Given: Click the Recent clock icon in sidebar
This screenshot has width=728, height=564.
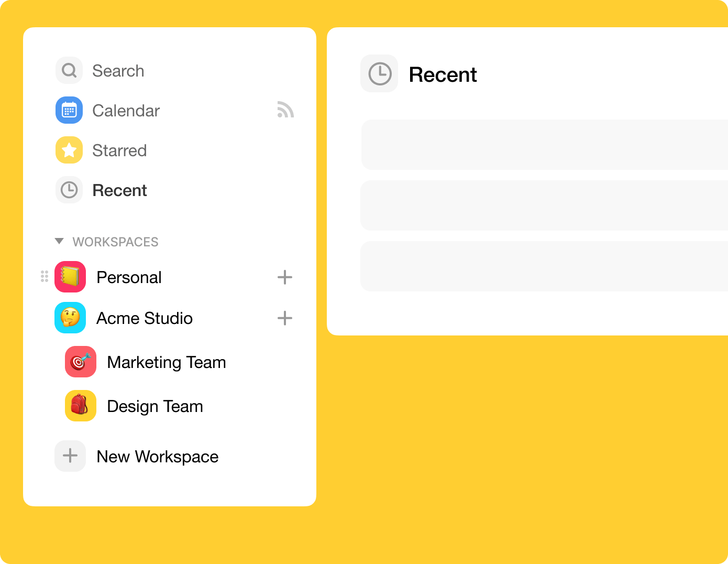Looking at the screenshot, I should coord(69,190).
